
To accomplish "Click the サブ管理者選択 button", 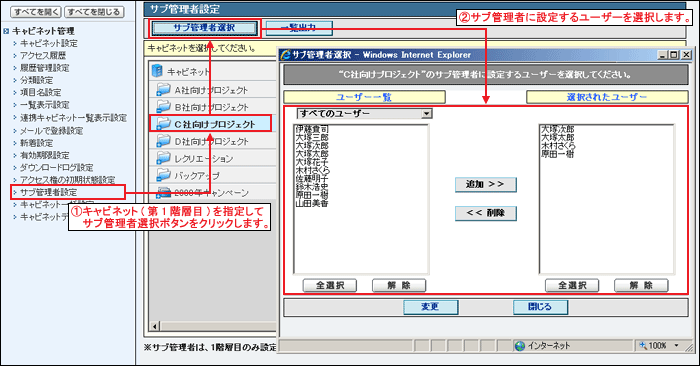I will (x=204, y=28).
